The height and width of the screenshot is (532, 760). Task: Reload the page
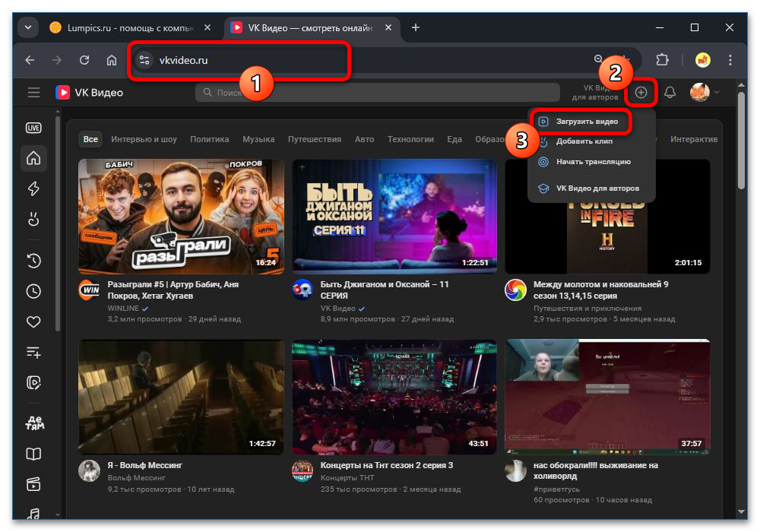[x=84, y=60]
